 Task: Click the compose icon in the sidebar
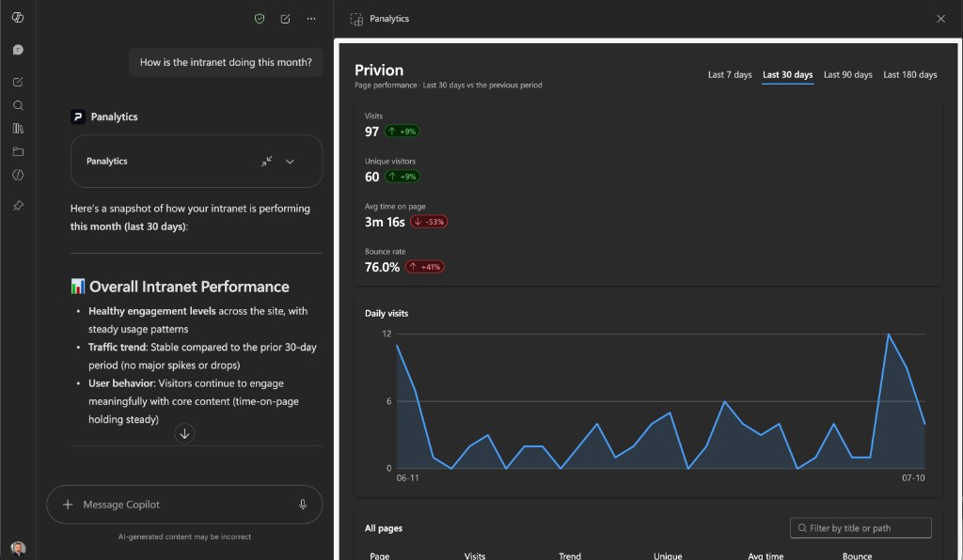point(18,82)
